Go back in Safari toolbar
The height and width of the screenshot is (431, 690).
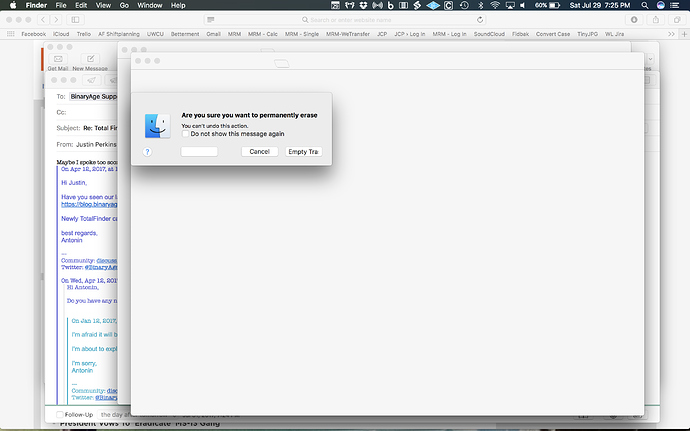tap(43, 20)
